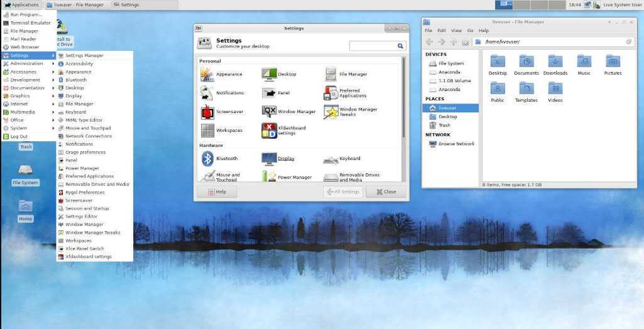The height and width of the screenshot is (329, 644).
Task: Open the Screensaver settings icon
Action: pos(207,112)
